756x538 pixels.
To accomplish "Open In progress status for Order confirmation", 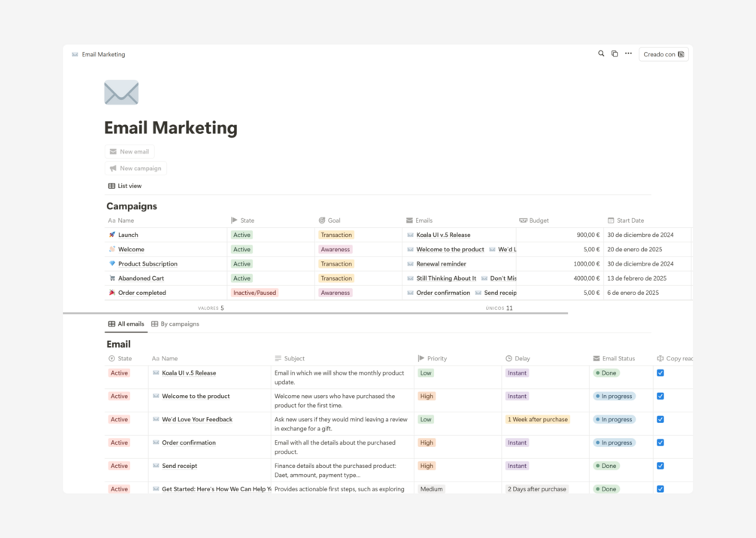I will (614, 442).
